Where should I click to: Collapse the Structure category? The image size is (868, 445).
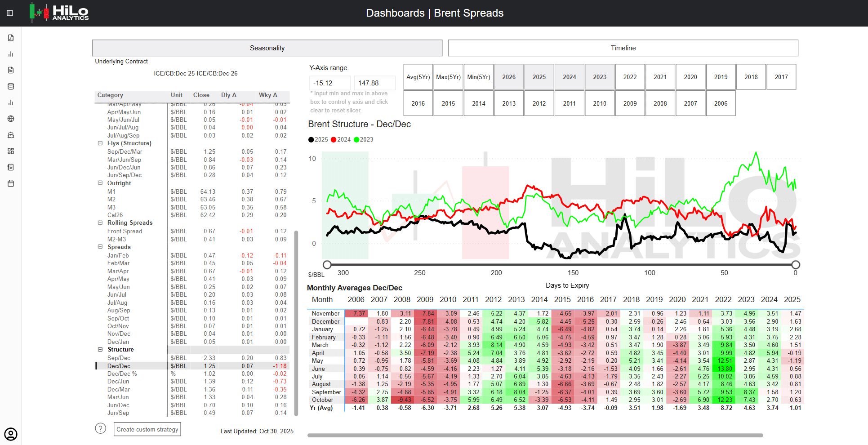100,350
